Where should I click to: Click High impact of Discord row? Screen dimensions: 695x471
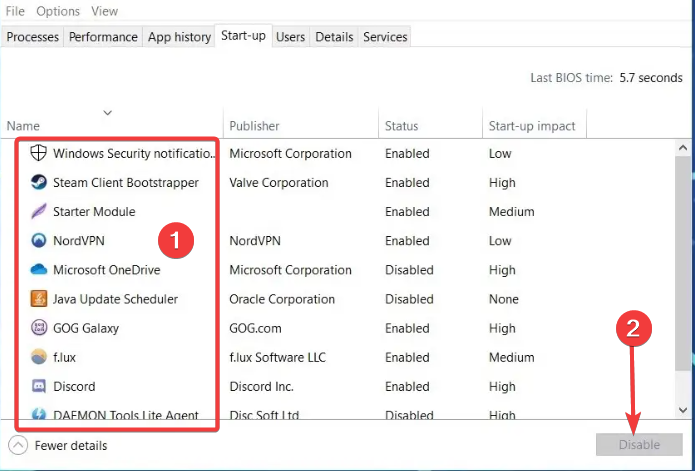coord(502,386)
